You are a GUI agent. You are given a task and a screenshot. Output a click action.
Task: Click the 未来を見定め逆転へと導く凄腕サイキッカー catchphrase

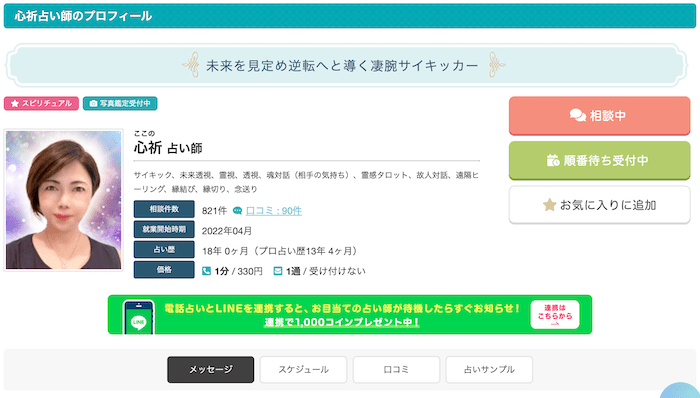342,66
